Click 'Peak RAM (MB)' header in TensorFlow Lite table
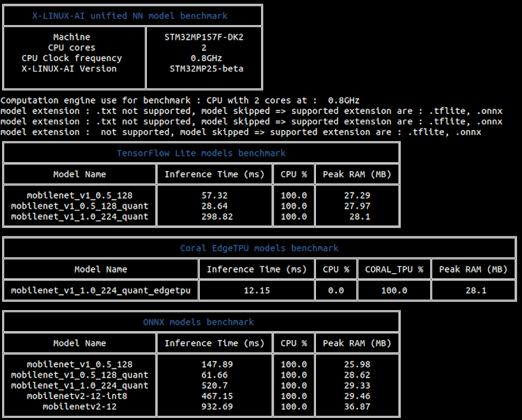522x420 pixels. 357,175
